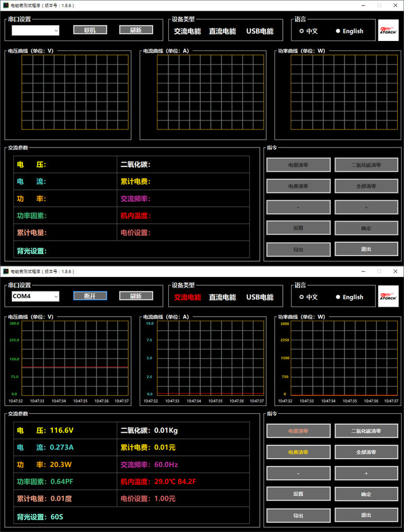The image size is (404, 532).
Task: Click the temperature reading 29.0℃ 84.2F
Action: coord(175,482)
